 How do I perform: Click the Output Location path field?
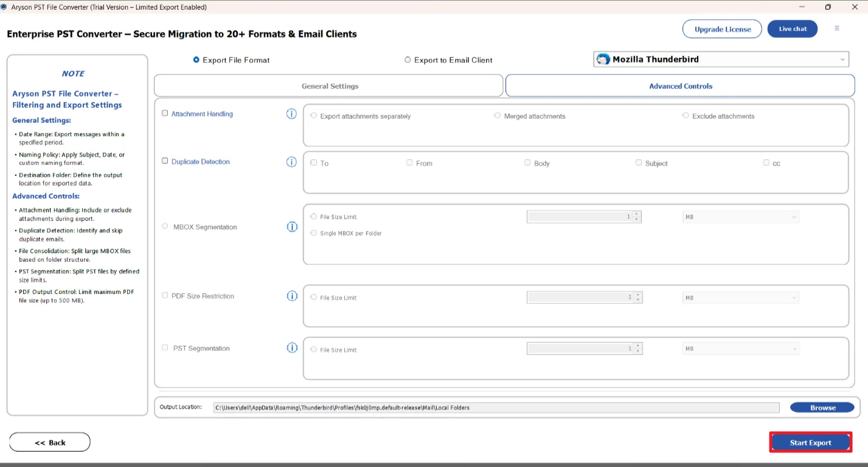click(496, 407)
